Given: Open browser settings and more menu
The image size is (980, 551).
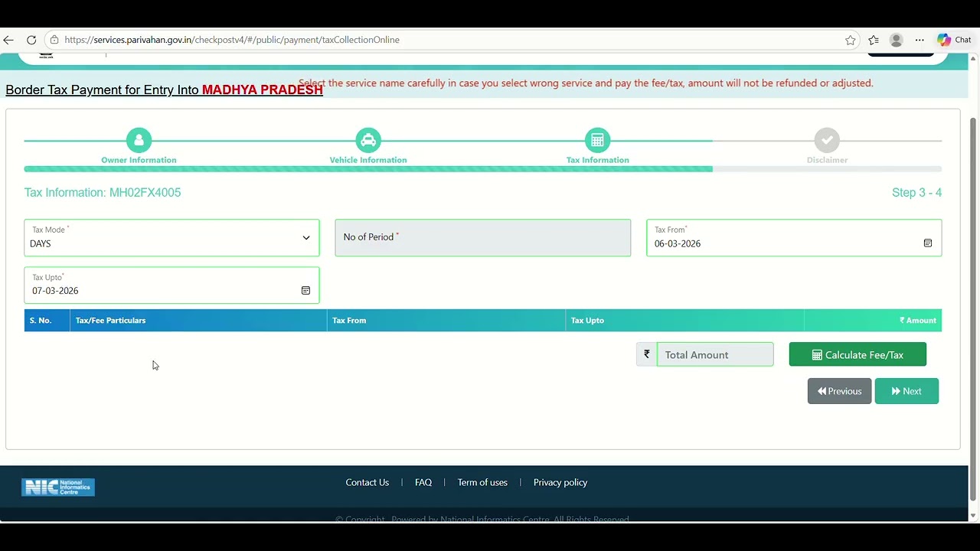Looking at the screenshot, I should point(920,40).
